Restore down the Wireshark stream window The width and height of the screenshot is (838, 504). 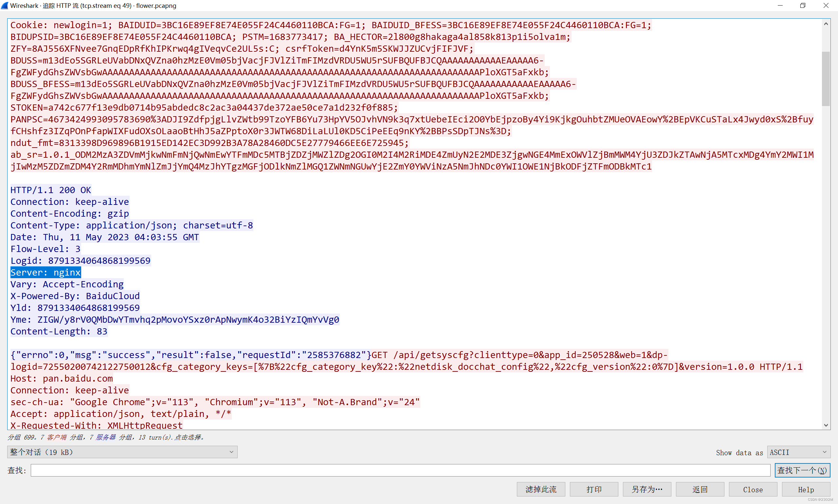[803, 6]
